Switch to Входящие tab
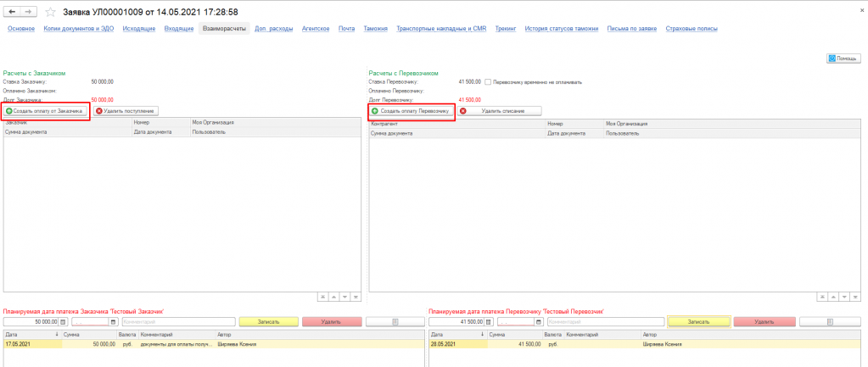Image resolution: width=868 pixels, height=367 pixels. (179, 28)
